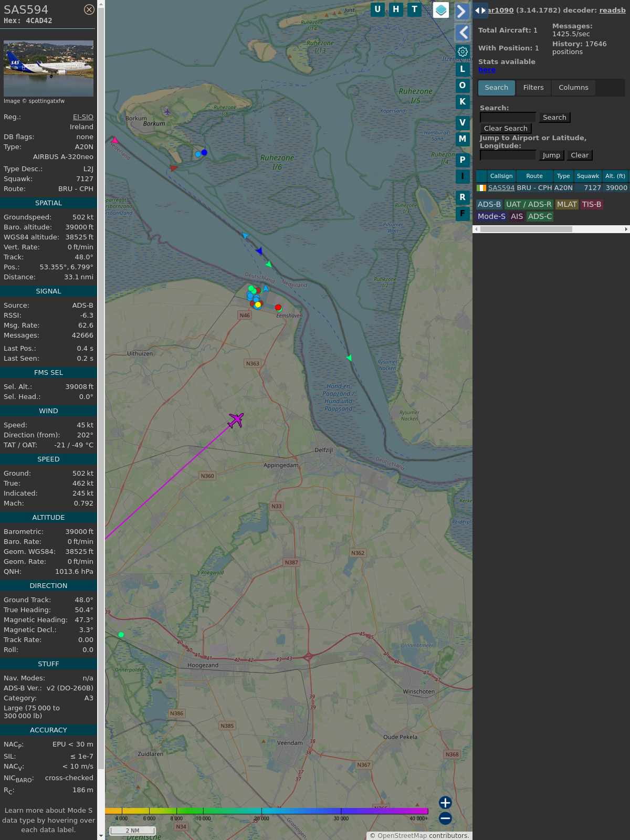Toggle the R map button
The height and width of the screenshot is (840, 630).
tap(463, 197)
